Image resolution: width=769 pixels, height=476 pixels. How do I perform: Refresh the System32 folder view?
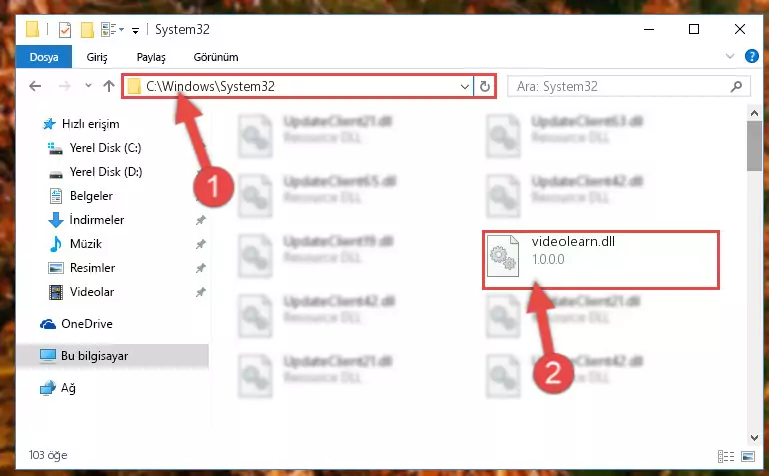485,86
